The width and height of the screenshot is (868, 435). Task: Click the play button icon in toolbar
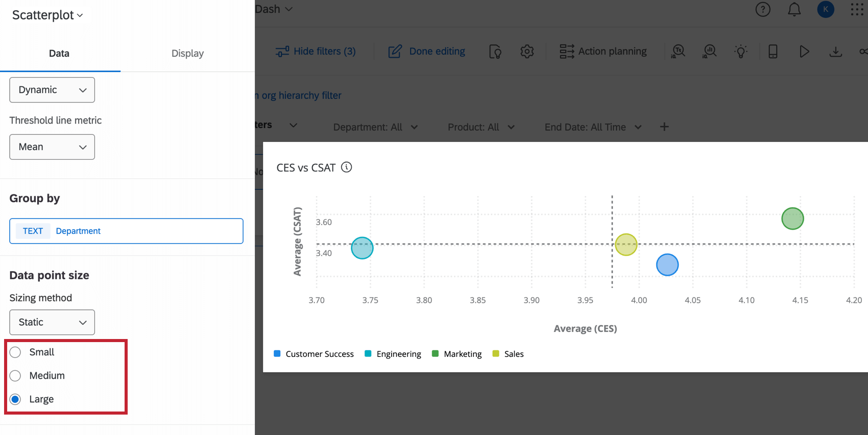[804, 51]
